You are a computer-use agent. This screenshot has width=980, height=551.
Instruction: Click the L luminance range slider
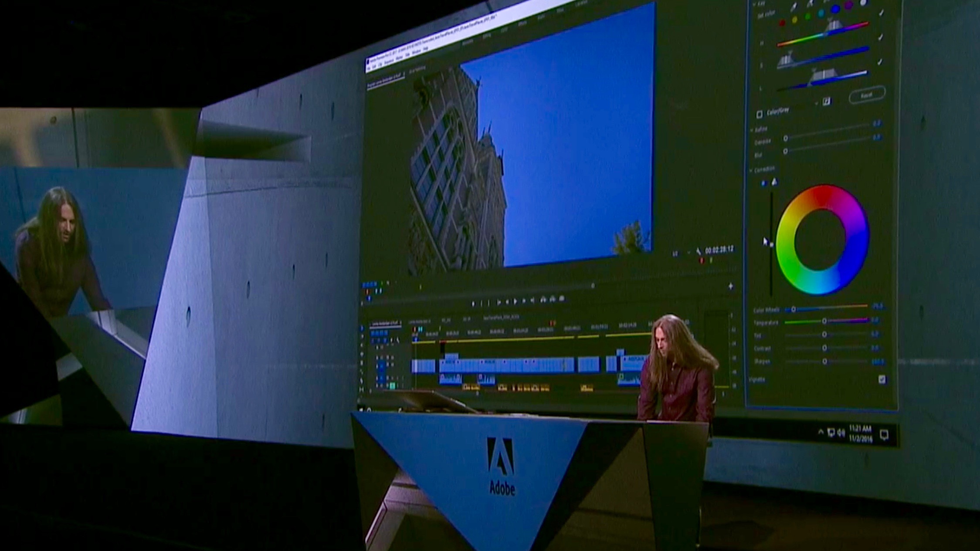click(823, 81)
